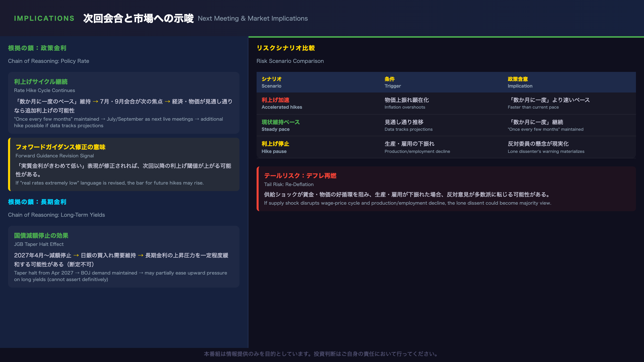Image resolution: width=644 pixels, height=362 pixels.
Task: Click heading テールリスク：デフレ再燃
Action: 300,176
